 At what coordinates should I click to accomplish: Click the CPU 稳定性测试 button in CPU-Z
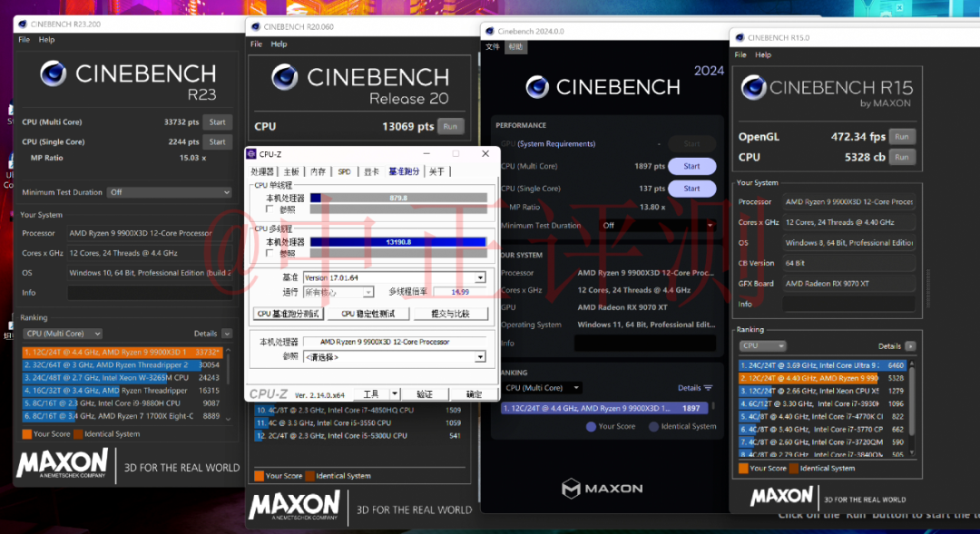pyautogui.click(x=368, y=314)
